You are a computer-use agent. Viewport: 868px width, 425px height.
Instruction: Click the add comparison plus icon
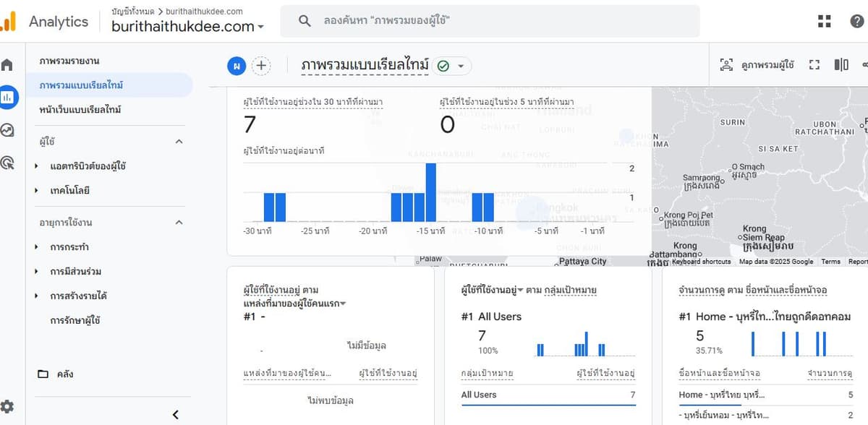pyautogui.click(x=261, y=66)
